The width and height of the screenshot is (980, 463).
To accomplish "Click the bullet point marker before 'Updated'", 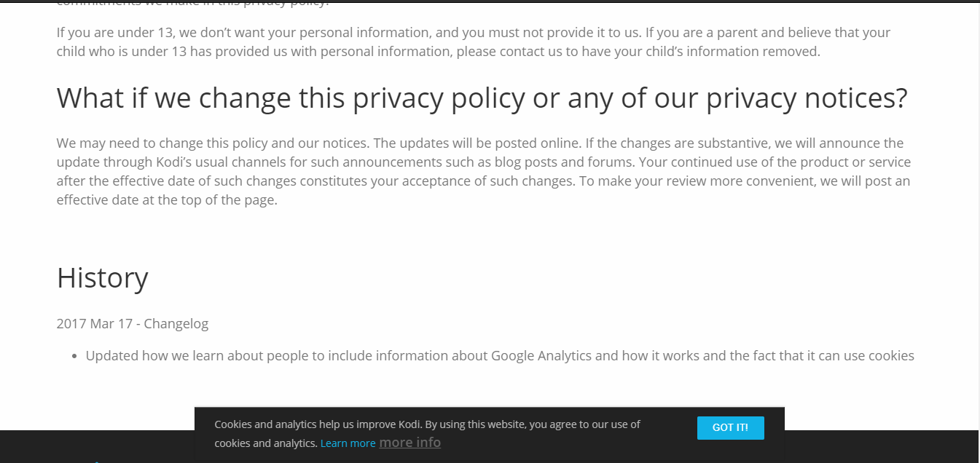I will [74, 357].
